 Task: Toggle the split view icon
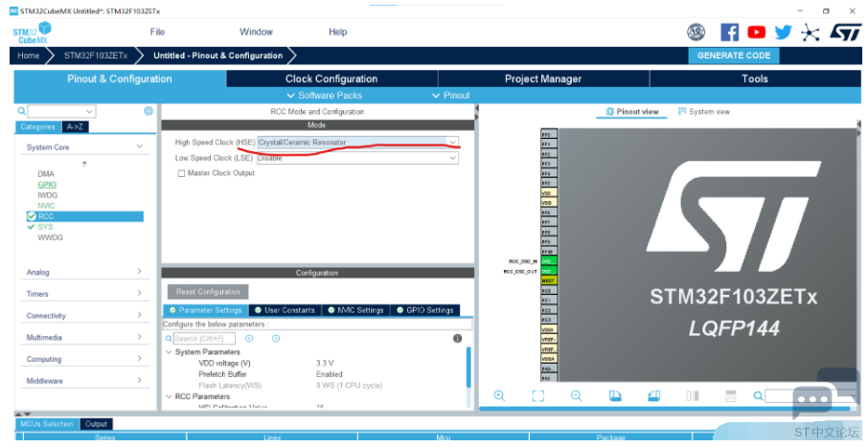[692, 395]
